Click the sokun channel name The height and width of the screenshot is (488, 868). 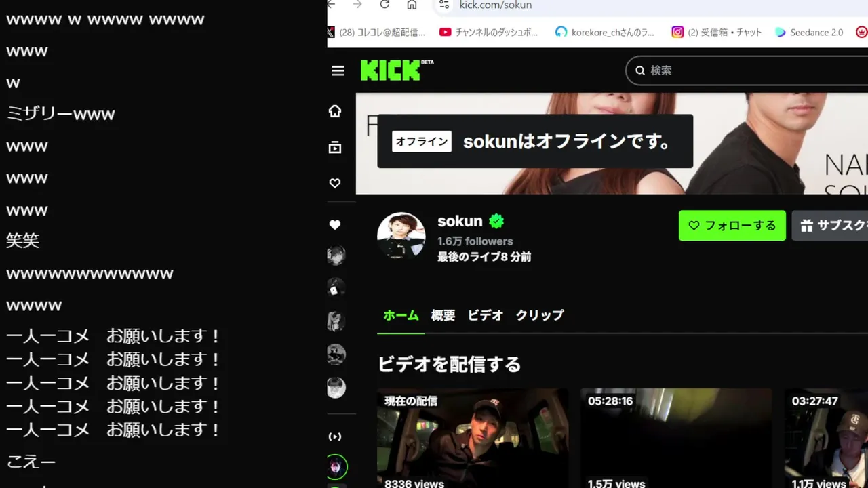coord(460,221)
